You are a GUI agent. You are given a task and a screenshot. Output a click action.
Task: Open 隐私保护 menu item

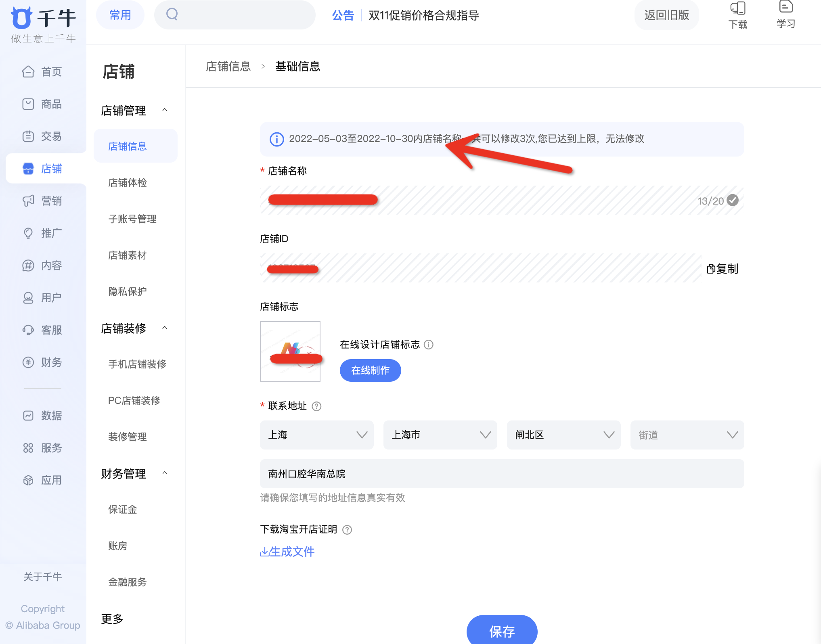coord(128,291)
